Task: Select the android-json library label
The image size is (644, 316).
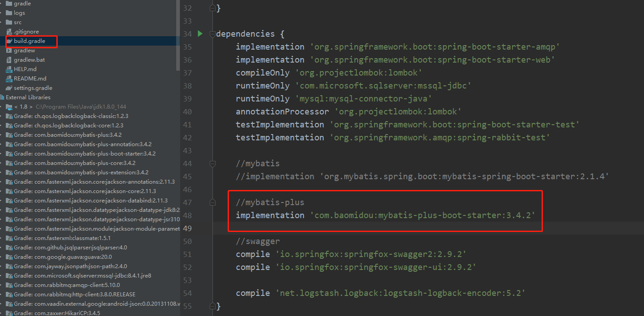Action: pos(97,304)
